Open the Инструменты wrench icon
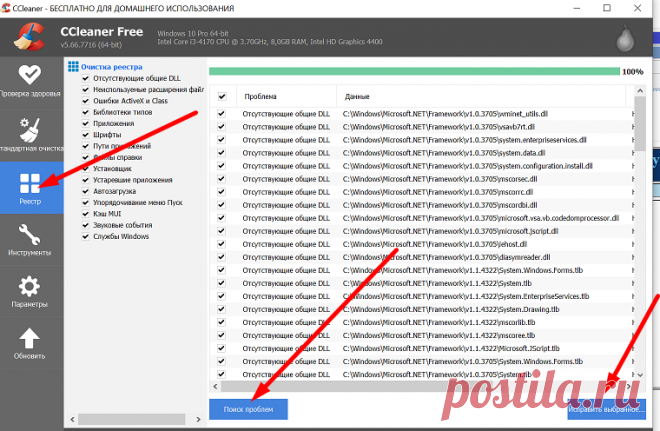Screen dimensions: 660x431 (x=29, y=234)
